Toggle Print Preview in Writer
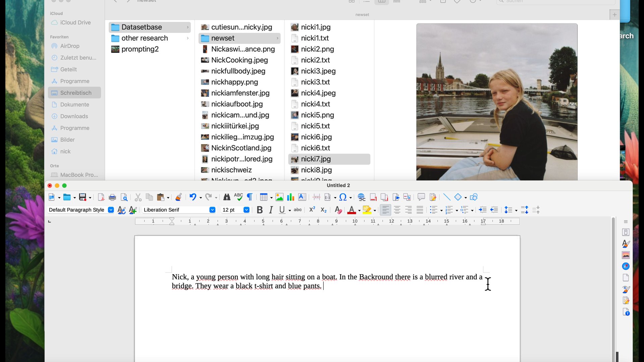This screenshot has height=362, width=644. pos(124,197)
